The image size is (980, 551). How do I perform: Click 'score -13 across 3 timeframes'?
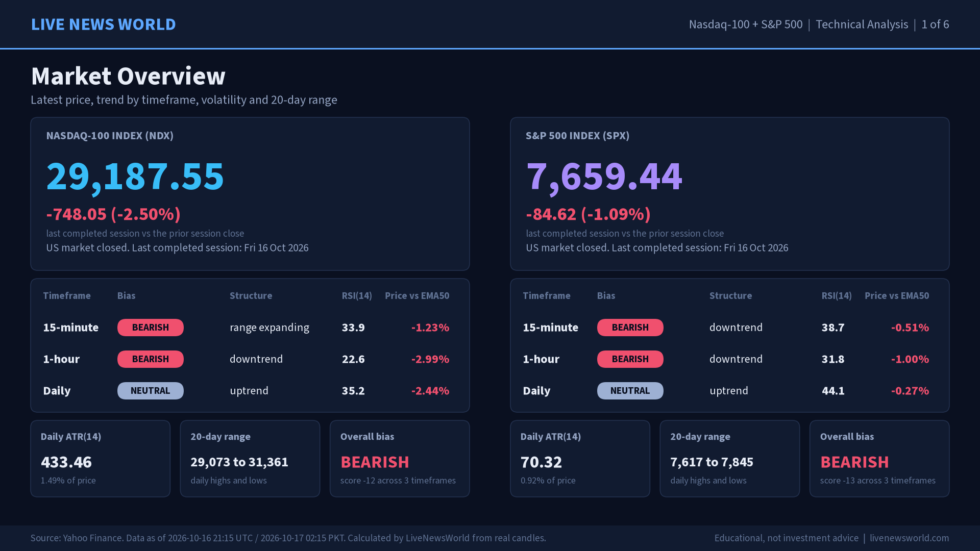tap(878, 481)
